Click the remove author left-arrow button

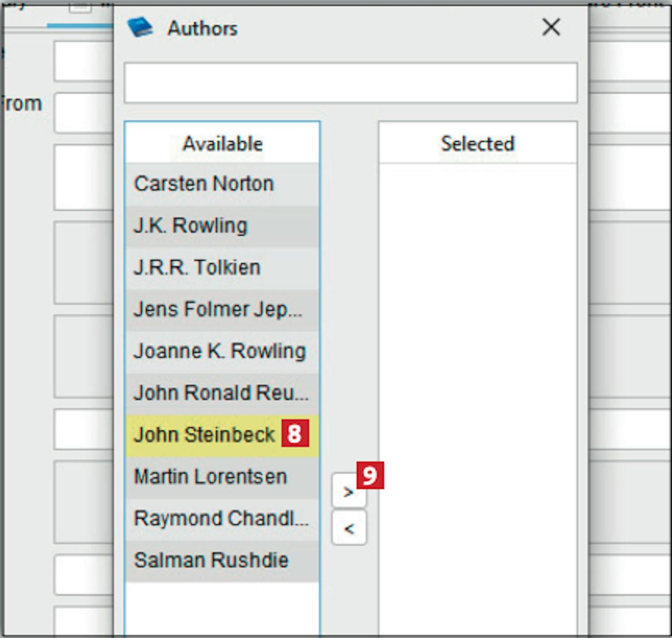pyautogui.click(x=349, y=529)
